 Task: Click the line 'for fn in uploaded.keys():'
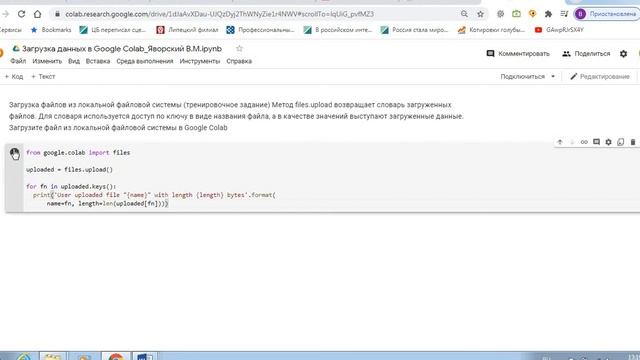click(71, 187)
